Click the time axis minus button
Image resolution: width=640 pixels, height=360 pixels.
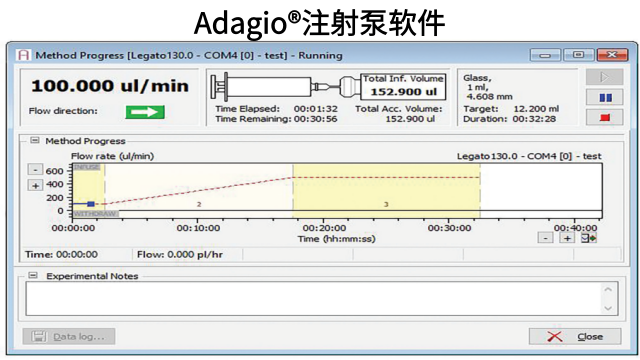545,238
